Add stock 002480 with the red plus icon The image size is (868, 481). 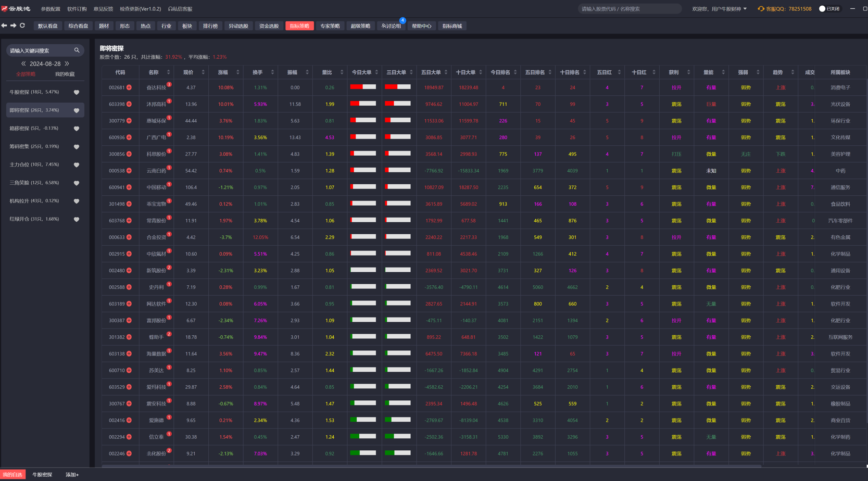tap(129, 271)
